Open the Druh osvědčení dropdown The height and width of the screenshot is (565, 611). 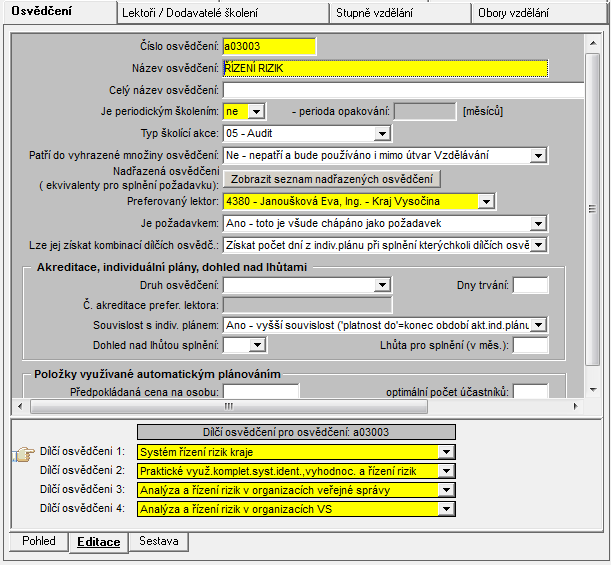click(382, 285)
